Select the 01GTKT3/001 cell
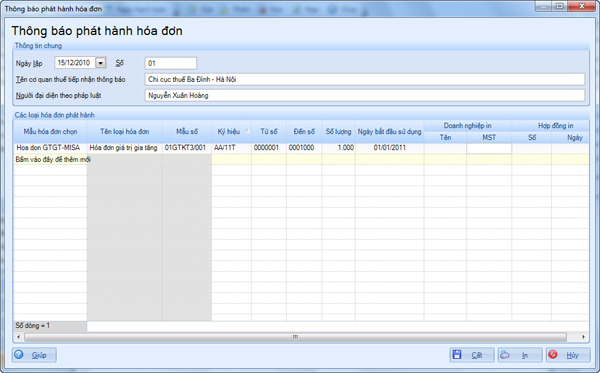 (x=187, y=148)
